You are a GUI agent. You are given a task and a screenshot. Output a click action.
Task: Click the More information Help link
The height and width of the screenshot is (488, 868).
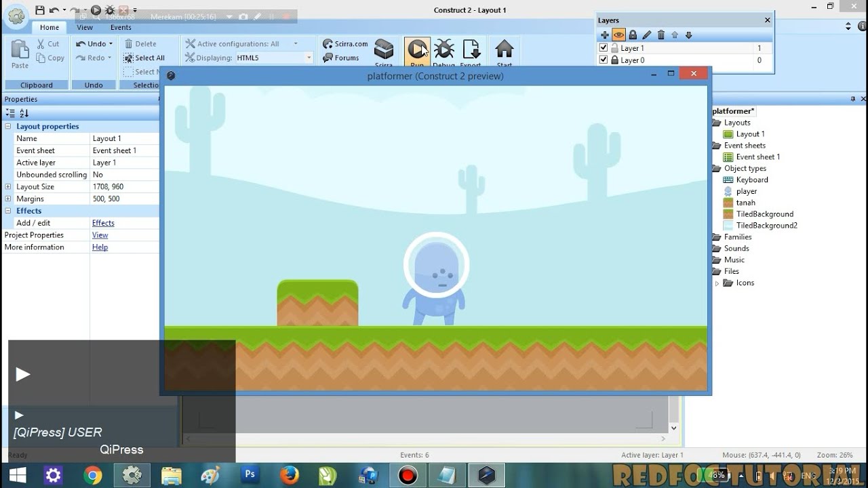tap(100, 247)
